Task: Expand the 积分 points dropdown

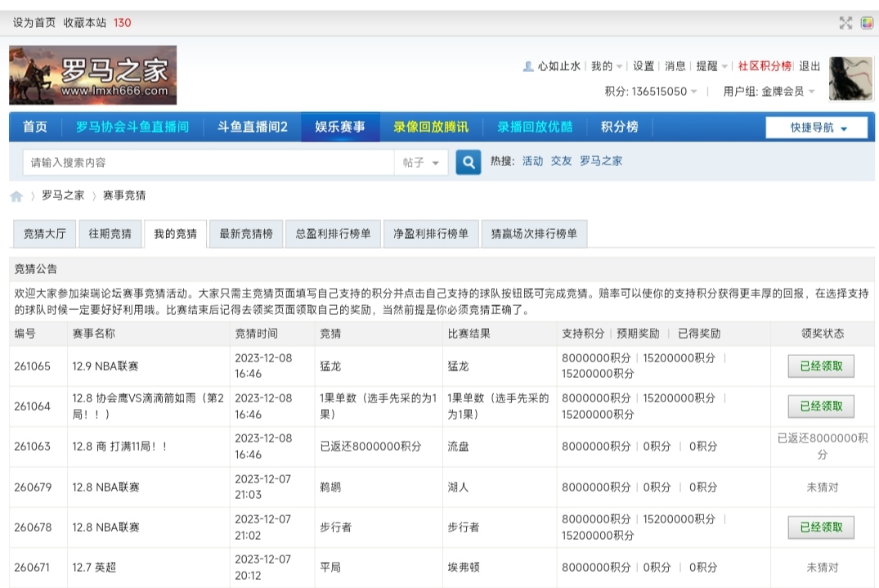Action: (651, 92)
